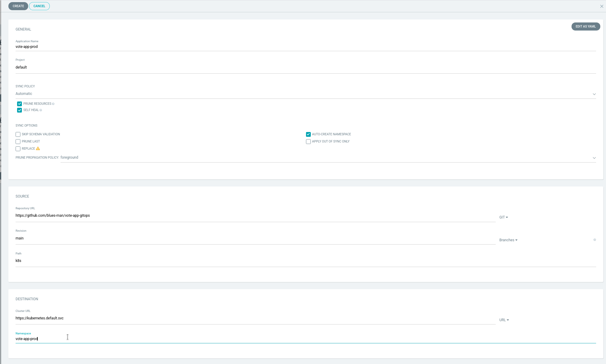
Task: Click CANCEL to discard application creation
Action: (x=39, y=6)
